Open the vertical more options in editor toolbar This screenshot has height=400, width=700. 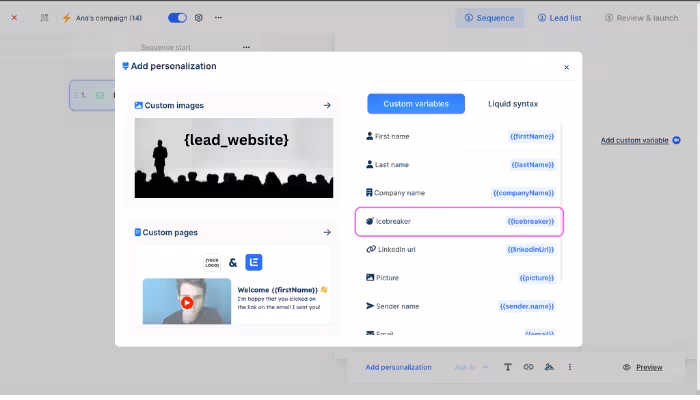pos(570,367)
